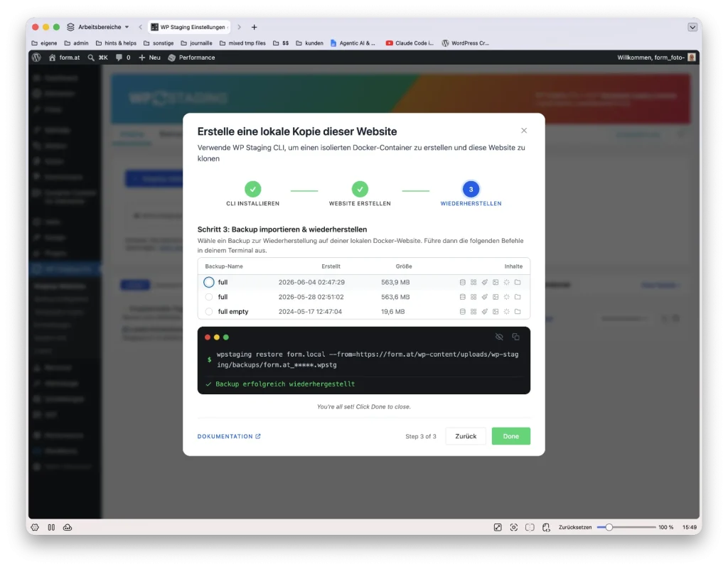The image size is (728, 569).
Task: Open browser settings gear in bottom bar
Action: coord(35,527)
